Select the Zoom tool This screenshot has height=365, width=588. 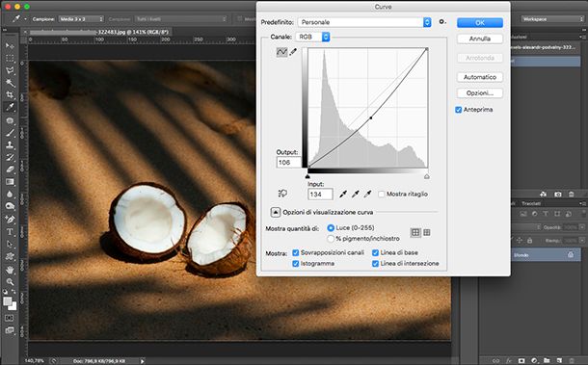10,282
